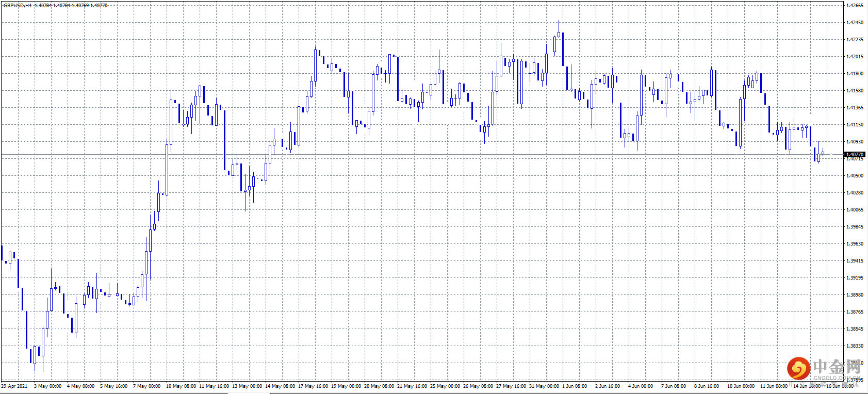Select the 11 Jun 08:00 time label

tap(774, 386)
